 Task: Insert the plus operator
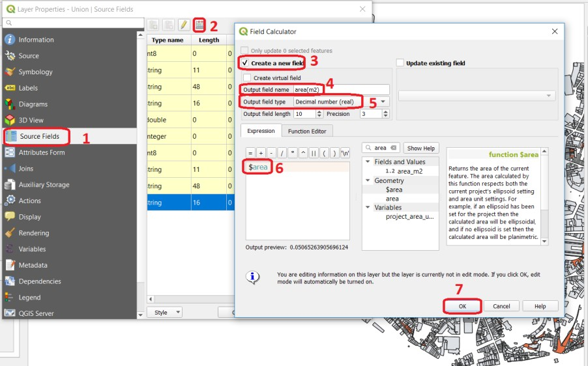point(261,153)
